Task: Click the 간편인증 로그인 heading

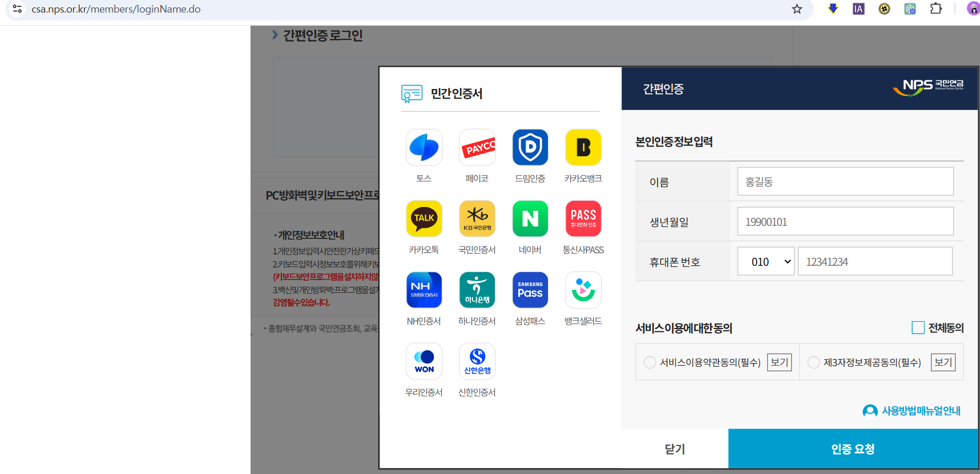Action: pyautogui.click(x=322, y=35)
